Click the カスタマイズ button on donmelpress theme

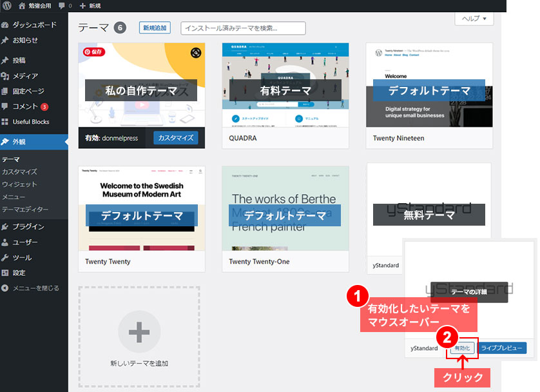point(176,138)
